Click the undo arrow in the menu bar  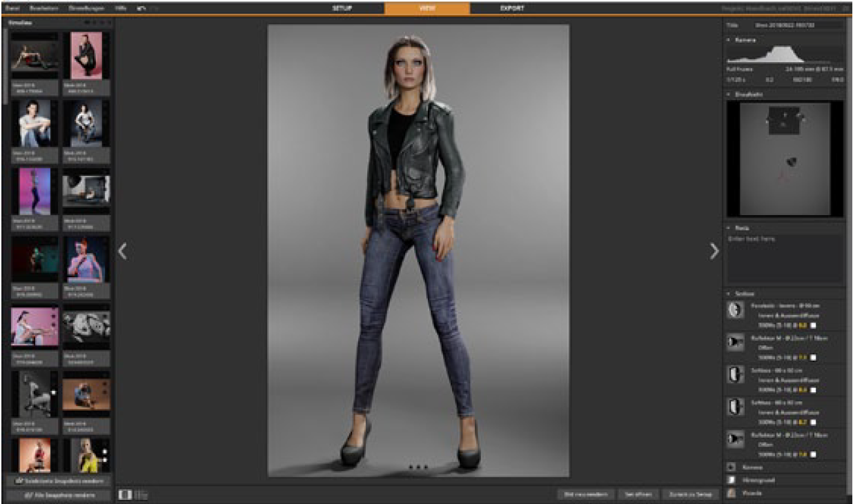tap(141, 8)
